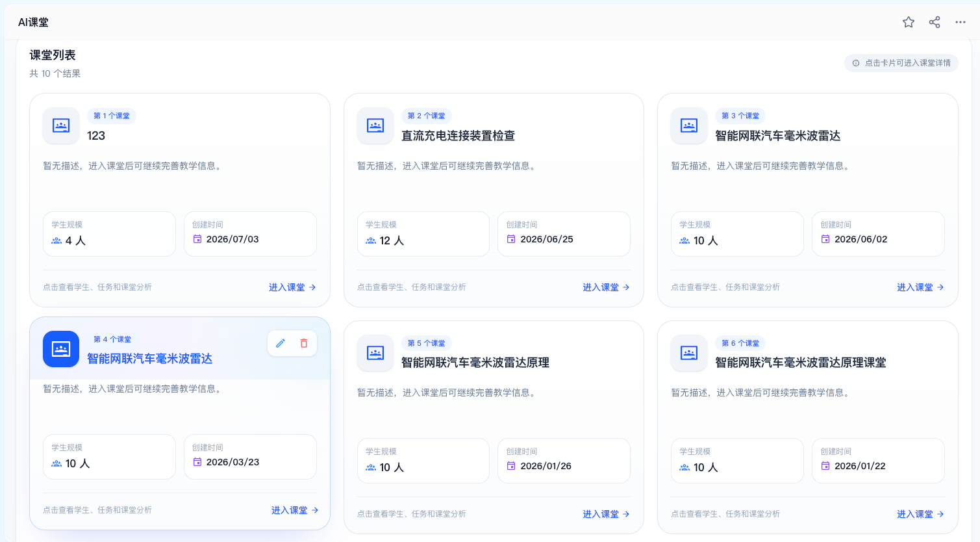Click the people icon beside 4 人
Screen dimensions: 980x542
[57, 240]
